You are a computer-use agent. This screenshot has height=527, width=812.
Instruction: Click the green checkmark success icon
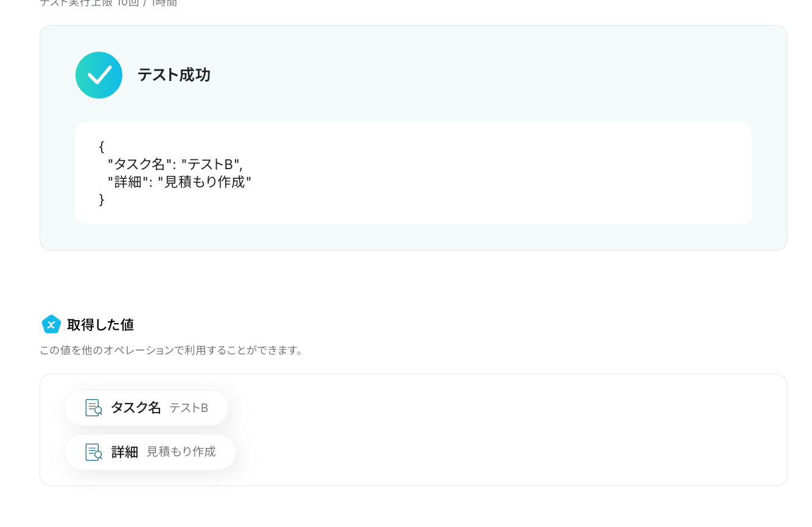99,75
